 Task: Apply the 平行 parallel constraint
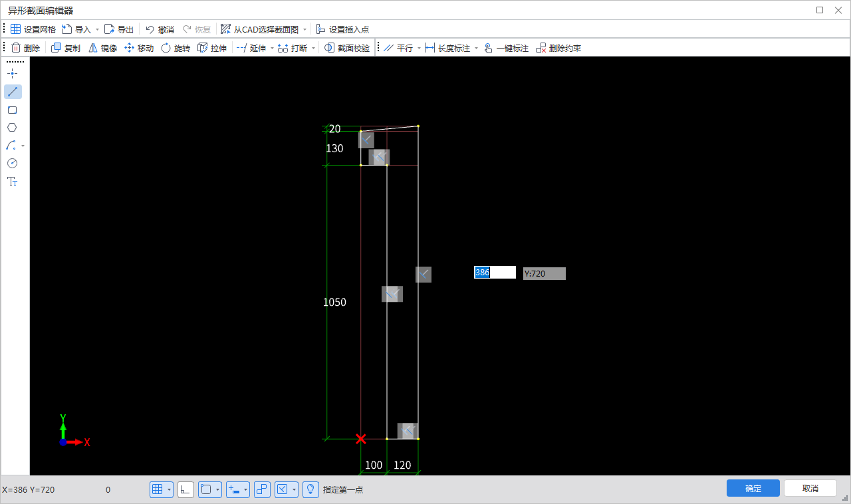click(x=398, y=48)
